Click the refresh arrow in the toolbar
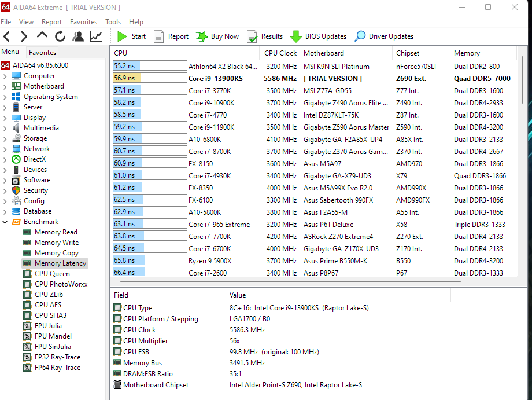The image size is (532, 400). [x=60, y=36]
